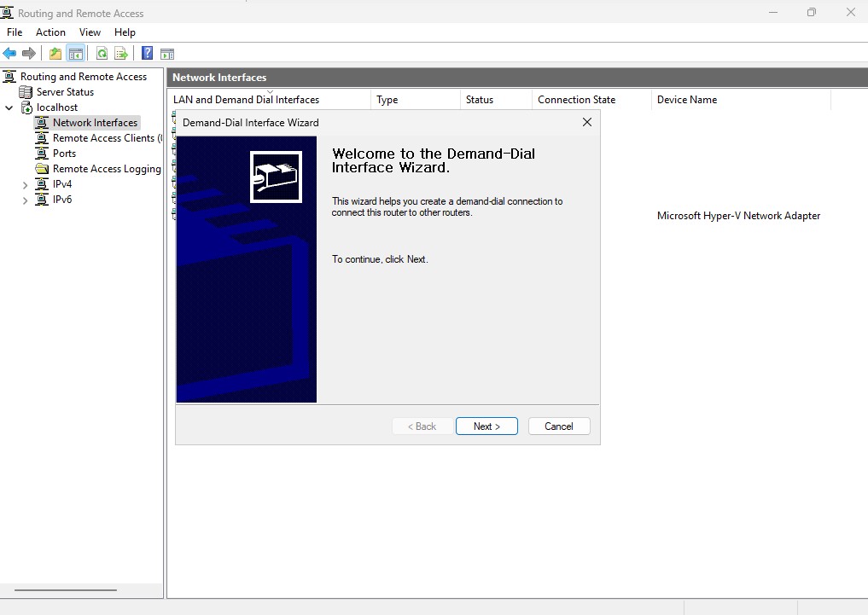868x615 pixels.
Task: Open the View menu
Action: pyautogui.click(x=90, y=32)
